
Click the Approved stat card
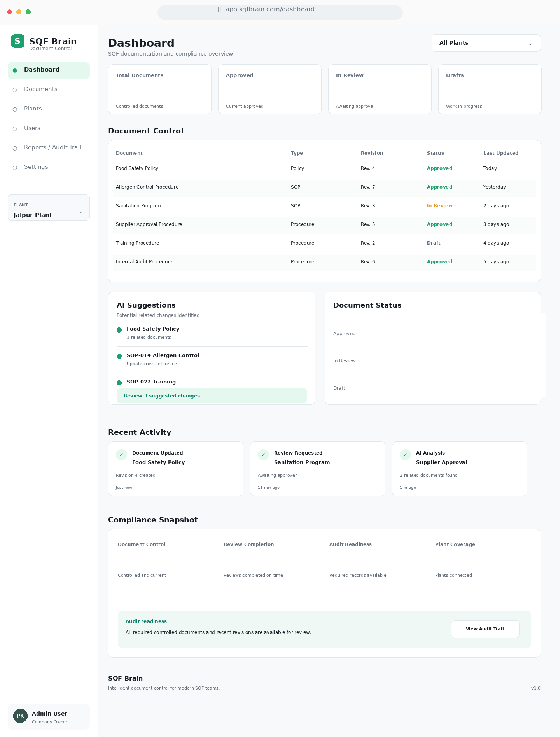[270, 89]
